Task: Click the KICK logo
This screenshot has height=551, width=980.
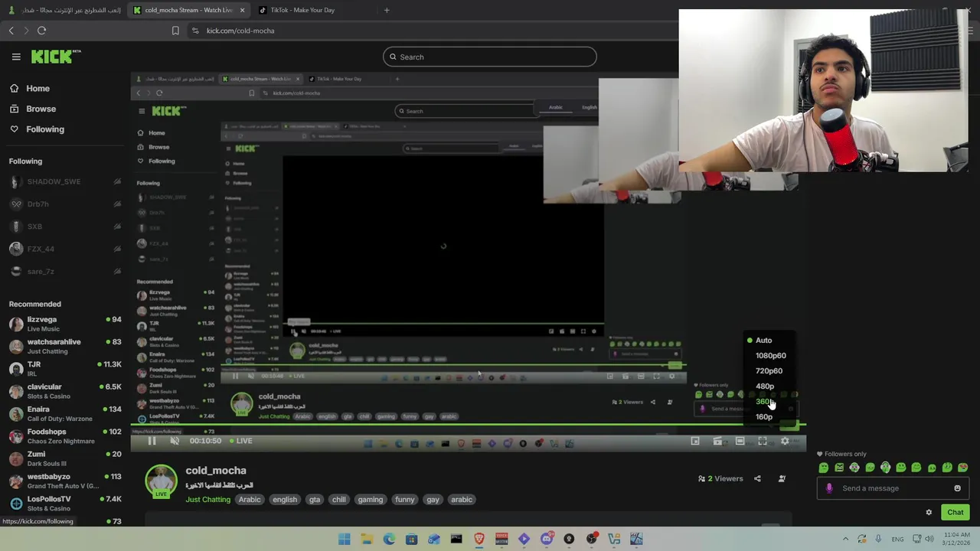Action: [x=56, y=57]
